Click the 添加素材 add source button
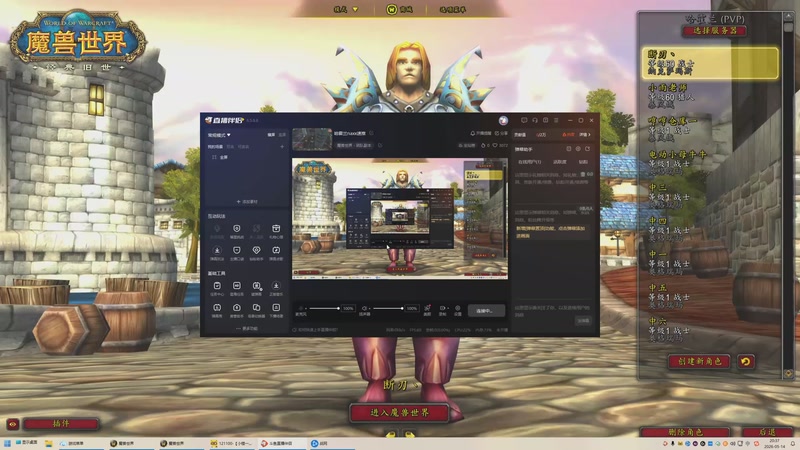800x450 pixels. (x=247, y=202)
